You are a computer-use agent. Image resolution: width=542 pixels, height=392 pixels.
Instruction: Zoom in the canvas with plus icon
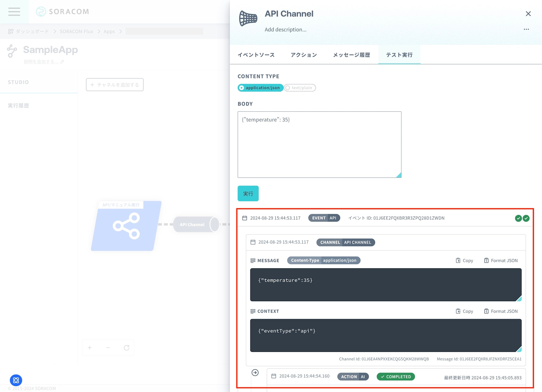click(x=90, y=348)
